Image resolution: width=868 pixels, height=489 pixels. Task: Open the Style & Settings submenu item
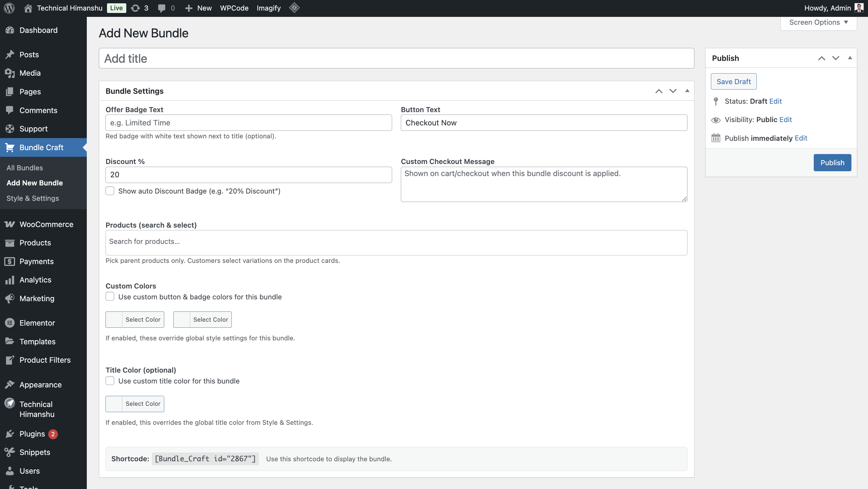33,198
